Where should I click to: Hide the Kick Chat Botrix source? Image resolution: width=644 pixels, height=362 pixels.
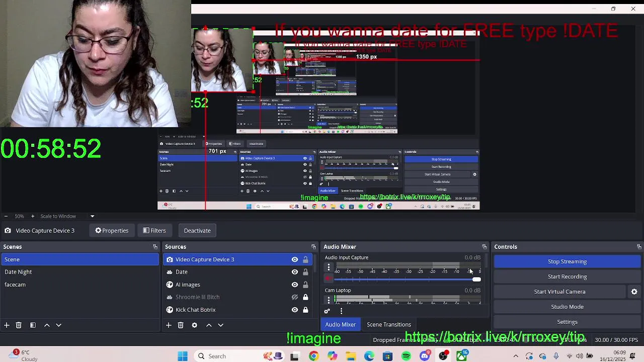295,310
